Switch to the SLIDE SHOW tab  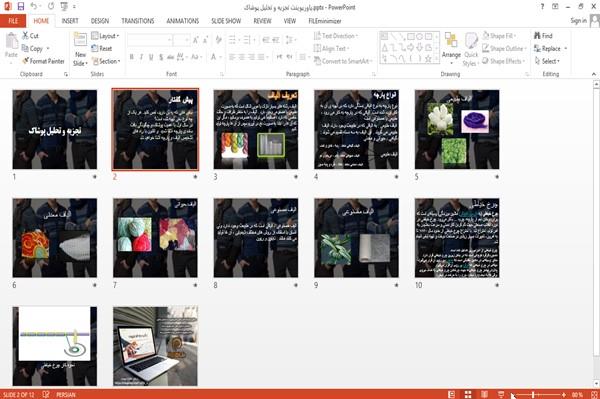tap(226, 21)
